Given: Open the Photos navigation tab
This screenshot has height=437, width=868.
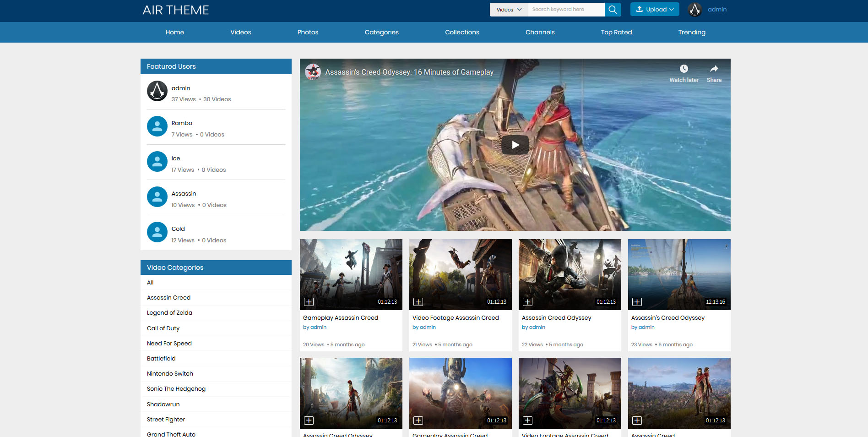Looking at the screenshot, I should coord(308,32).
